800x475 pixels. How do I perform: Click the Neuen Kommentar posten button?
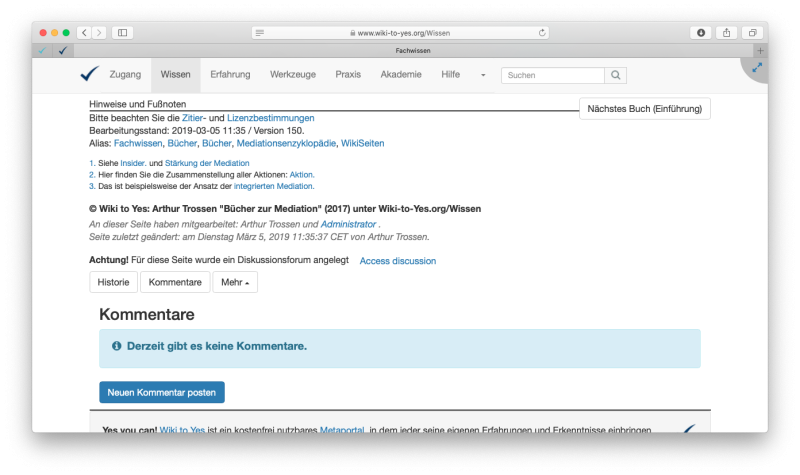tap(162, 392)
